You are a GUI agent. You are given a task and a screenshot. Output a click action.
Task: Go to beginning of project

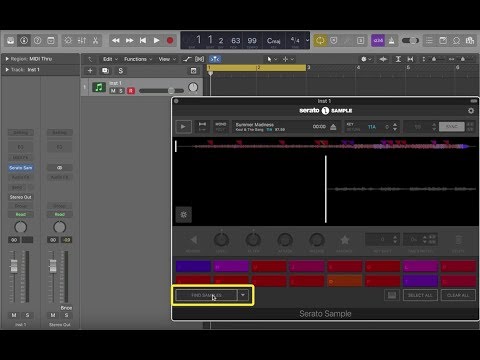143,41
